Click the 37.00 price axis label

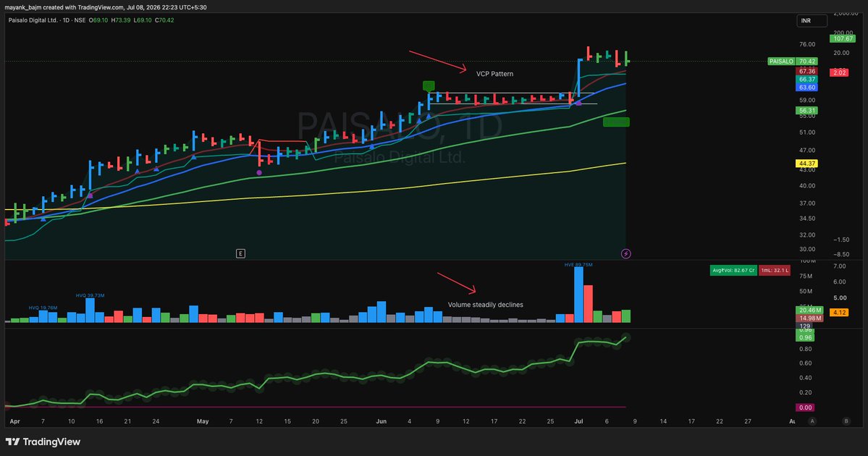click(807, 203)
